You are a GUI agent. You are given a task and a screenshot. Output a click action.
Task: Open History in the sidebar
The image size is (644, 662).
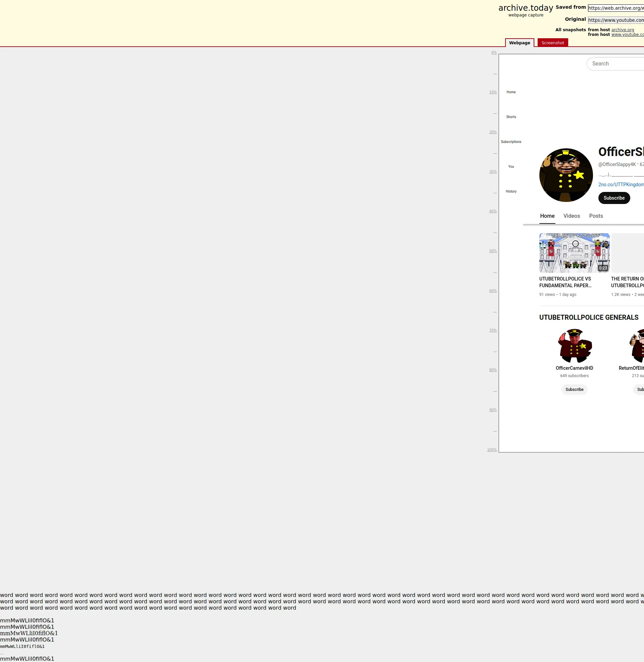pyautogui.click(x=511, y=191)
